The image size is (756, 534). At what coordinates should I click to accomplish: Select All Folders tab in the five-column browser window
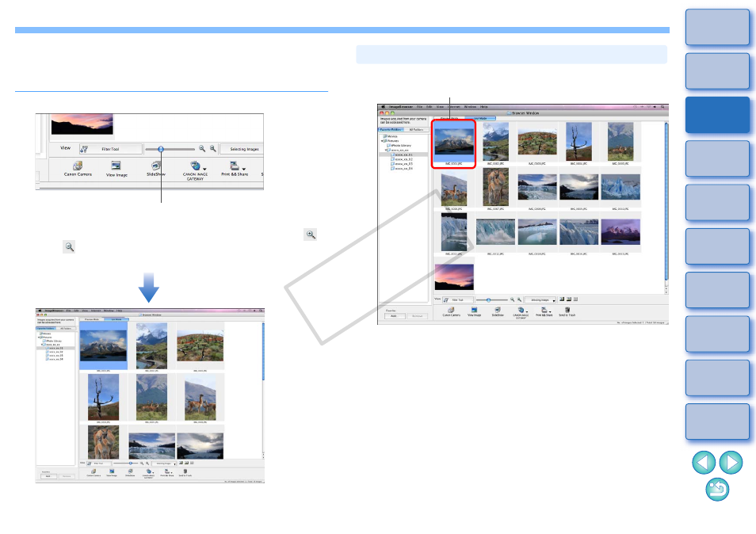click(x=416, y=130)
